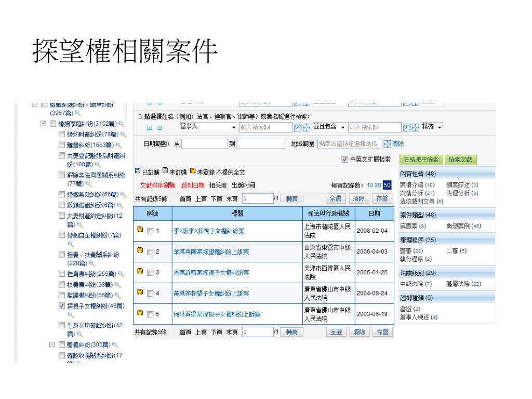532x399 pixels.
Task: Open case 李X訴李X探視子女權糾紛案
Action: tap(209, 231)
